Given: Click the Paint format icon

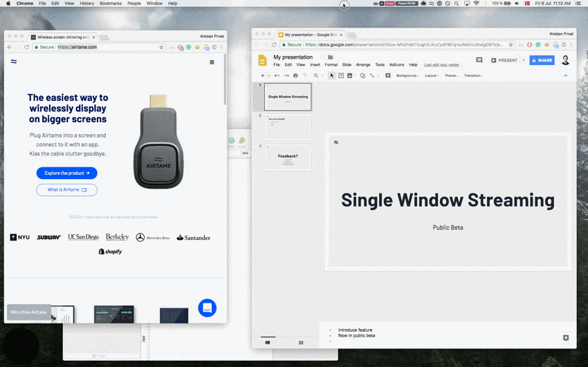Looking at the screenshot, I should point(305,75).
